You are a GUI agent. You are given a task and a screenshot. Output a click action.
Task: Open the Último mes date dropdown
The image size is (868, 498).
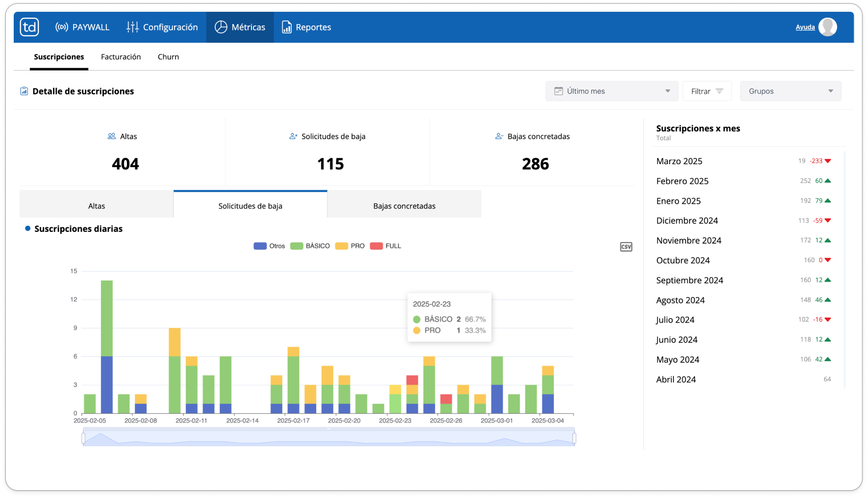[612, 91]
